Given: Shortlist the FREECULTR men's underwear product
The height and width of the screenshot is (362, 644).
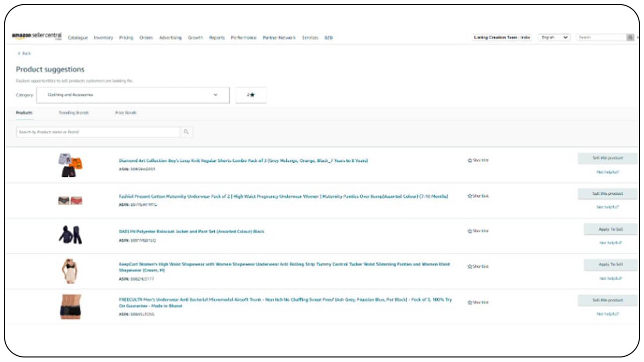Looking at the screenshot, I should click(x=478, y=303).
